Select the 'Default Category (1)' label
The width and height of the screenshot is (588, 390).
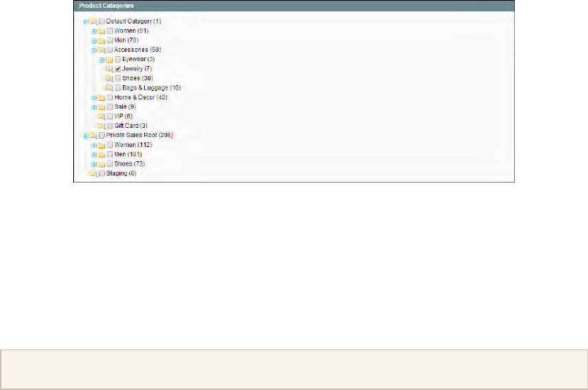pyautogui.click(x=134, y=21)
